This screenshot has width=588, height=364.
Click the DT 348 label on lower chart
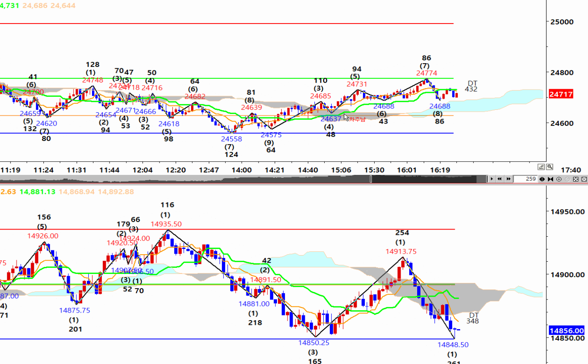tap(473, 318)
